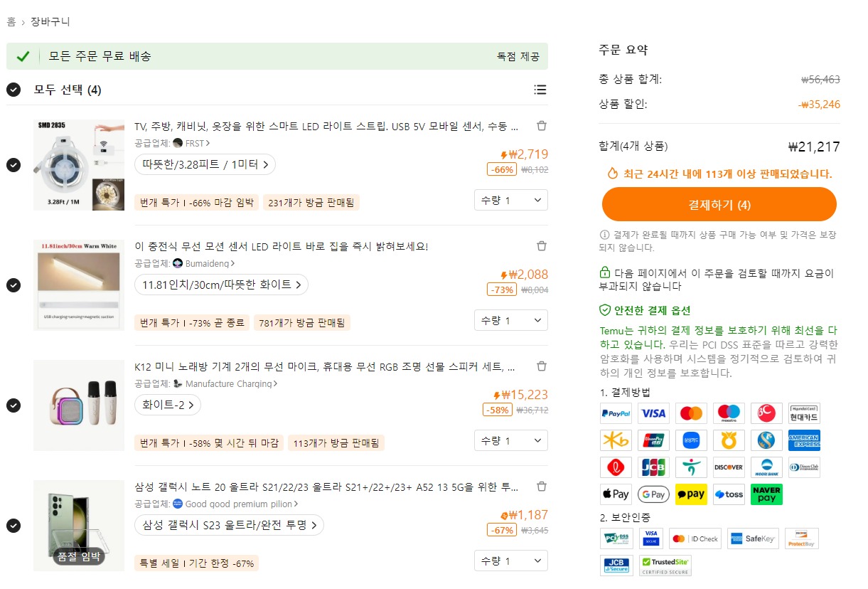Click the total amount ₩21,217

coord(814,147)
